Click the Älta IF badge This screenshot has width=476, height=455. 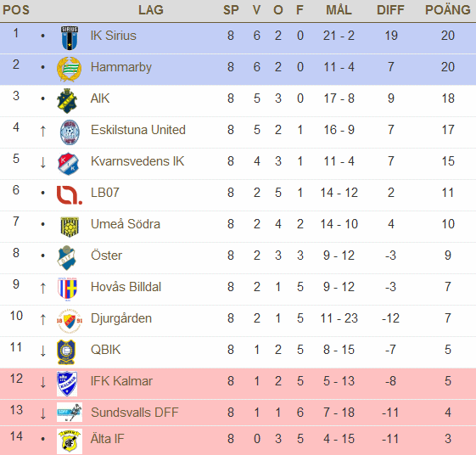pos(70,441)
